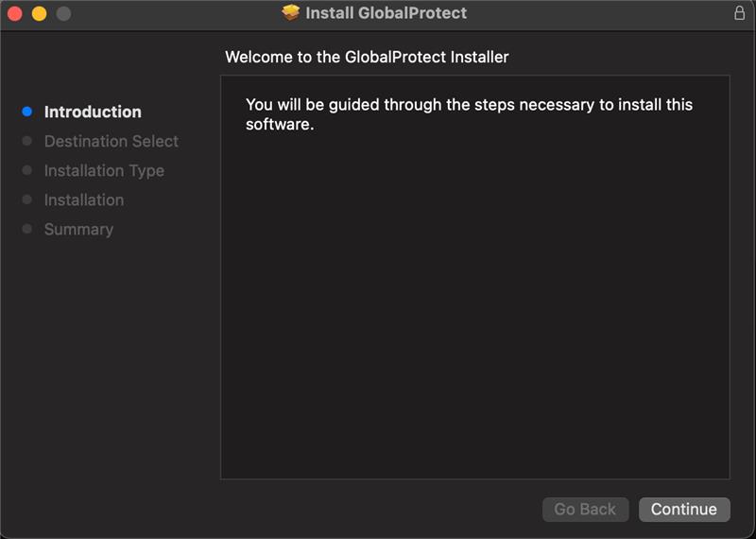The height and width of the screenshot is (539, 756).
Task: Click the gray bullet next to Installation Type
Action: pos(27,170)
